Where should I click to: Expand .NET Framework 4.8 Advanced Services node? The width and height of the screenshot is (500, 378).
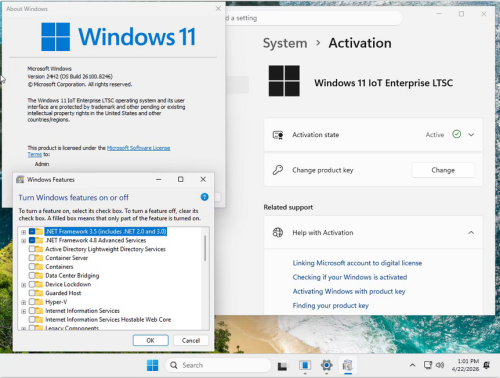[23, 241]
